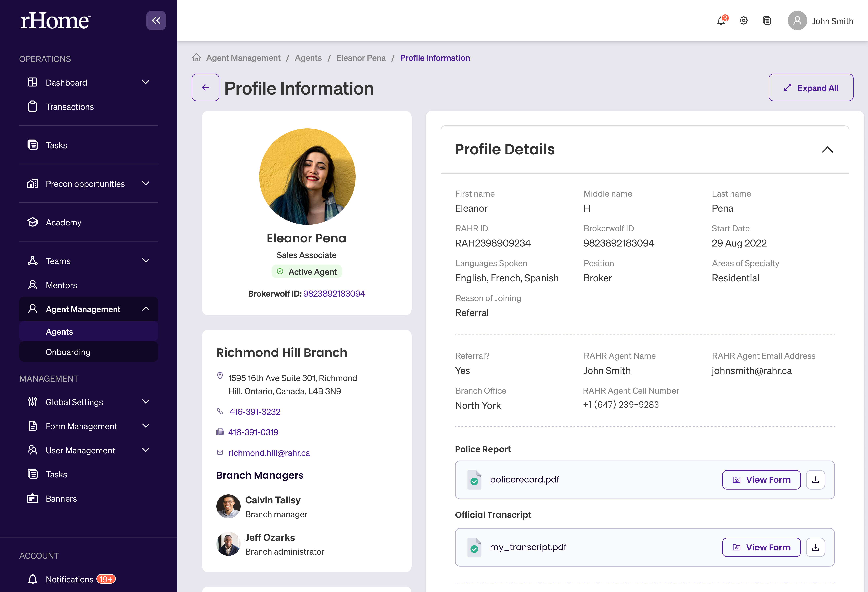Click the Expand All button
The image size is (868, 592).
pyautogui.click(x=811, y=88)
